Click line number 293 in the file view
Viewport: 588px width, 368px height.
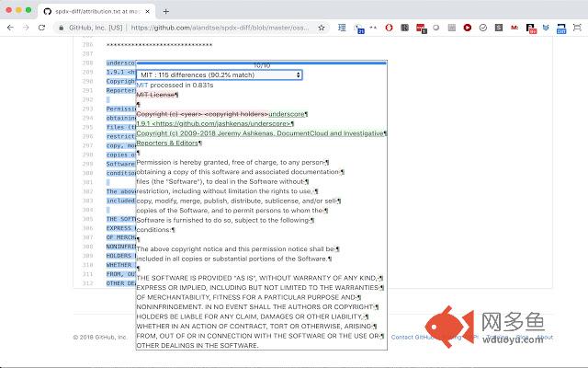(88, 109)
